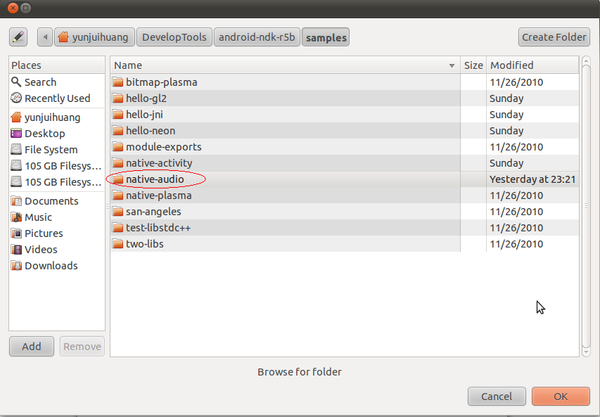Click the back arrow in path bar

[45, 37]
